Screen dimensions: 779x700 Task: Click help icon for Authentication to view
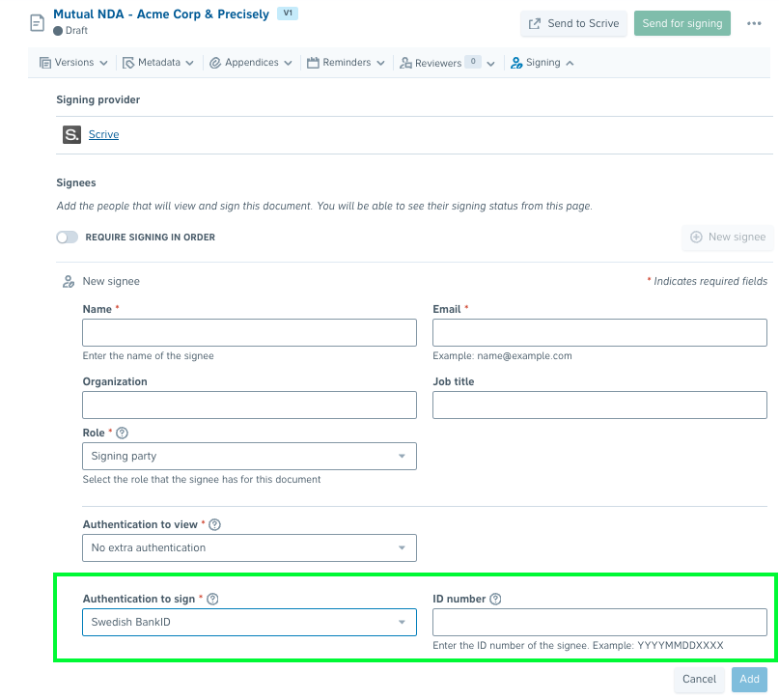click(x=214, y=525)
